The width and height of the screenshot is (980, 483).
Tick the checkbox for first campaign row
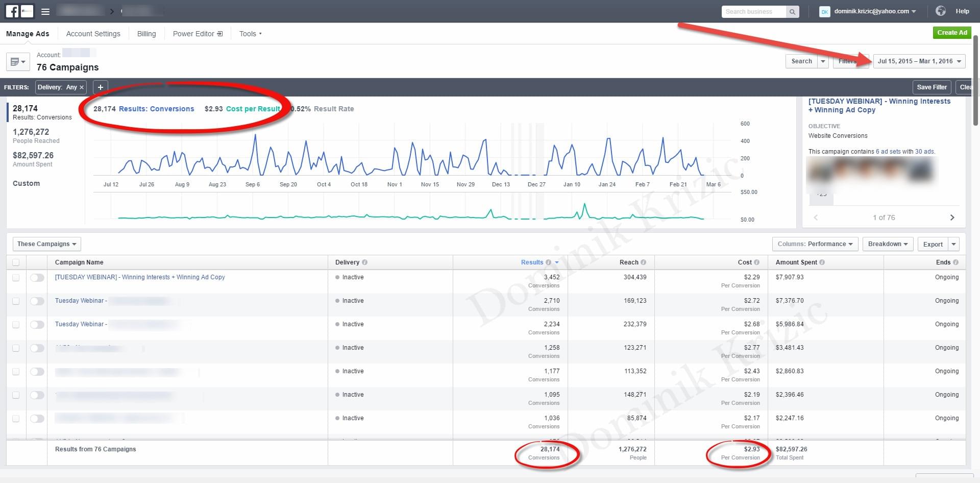[x=16, y=278]
